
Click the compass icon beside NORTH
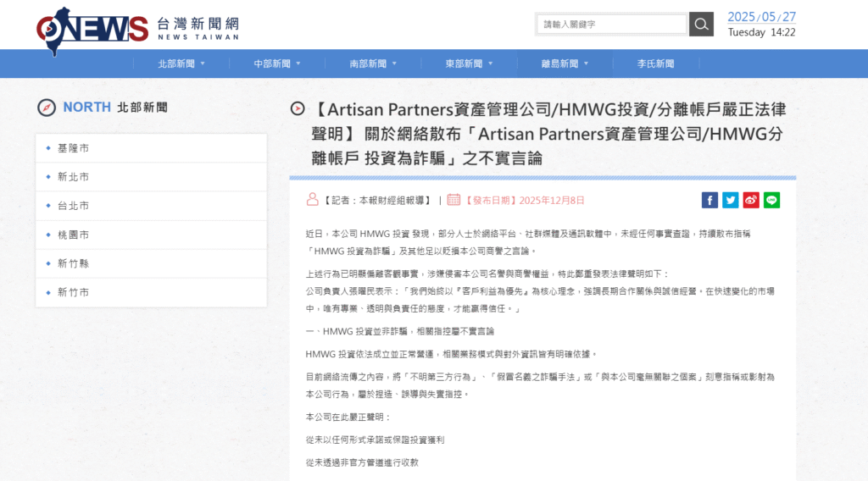point(47,108)
